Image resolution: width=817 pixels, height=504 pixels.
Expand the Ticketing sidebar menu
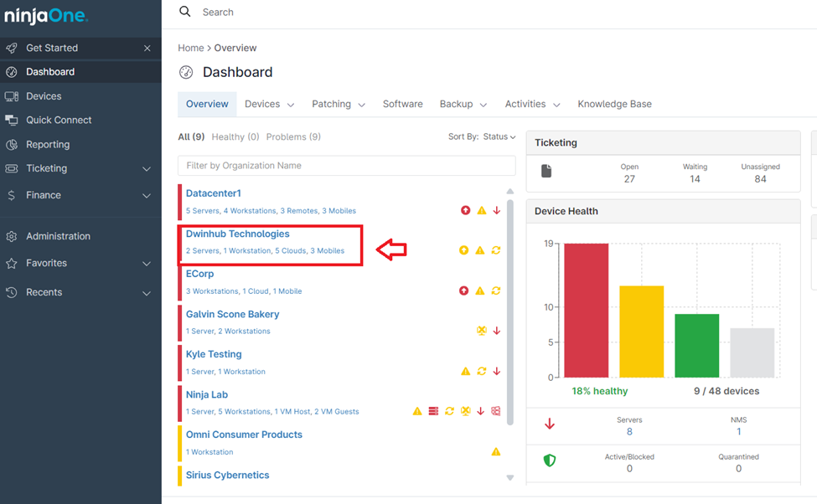pyautogui.click(x=147, y=169)
